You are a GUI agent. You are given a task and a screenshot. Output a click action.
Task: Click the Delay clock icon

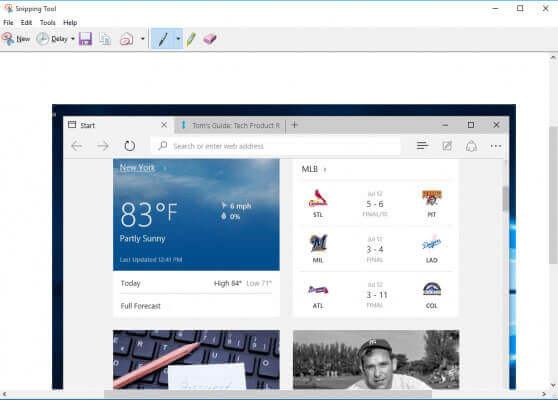pyautogui.click(x=42, y=38)
